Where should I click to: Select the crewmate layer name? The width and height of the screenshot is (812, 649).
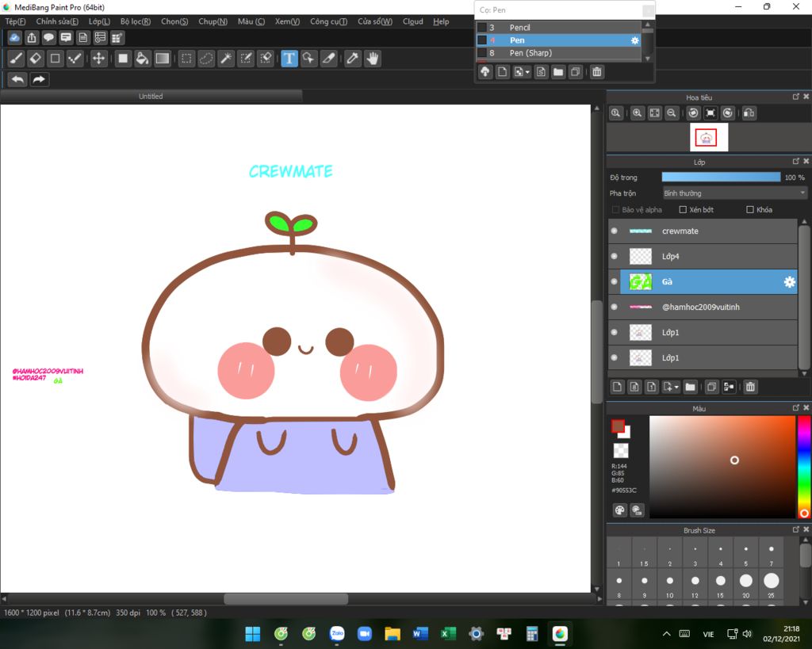tap(680, 231)
